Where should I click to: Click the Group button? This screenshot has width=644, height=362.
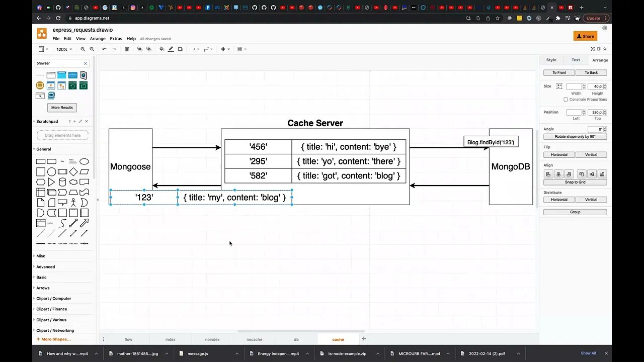[x=575, y=212]
